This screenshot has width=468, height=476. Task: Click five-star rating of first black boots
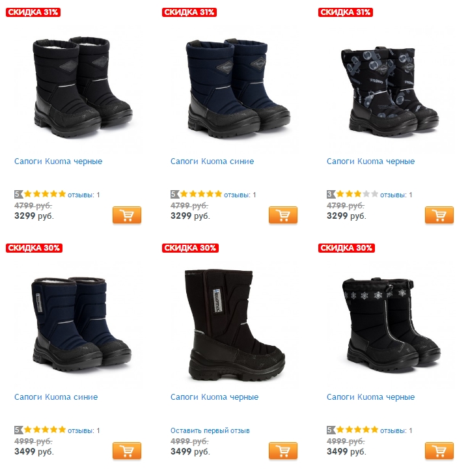tap(40, 194)
